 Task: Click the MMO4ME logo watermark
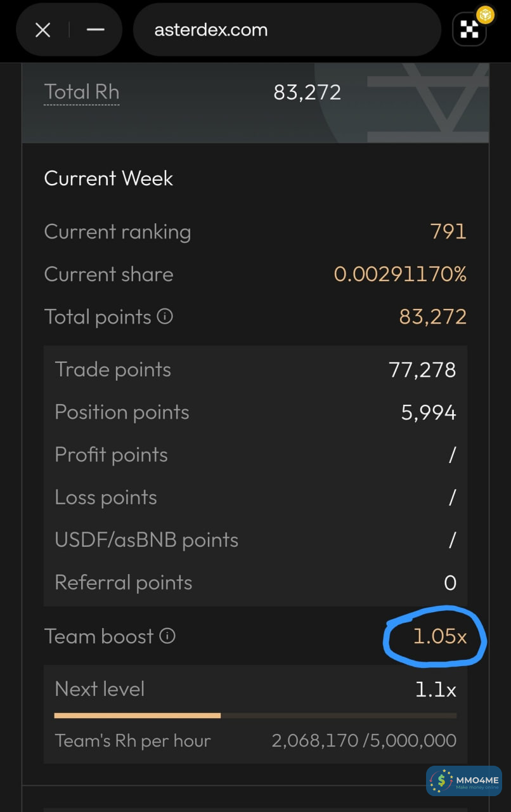[464, 781]
